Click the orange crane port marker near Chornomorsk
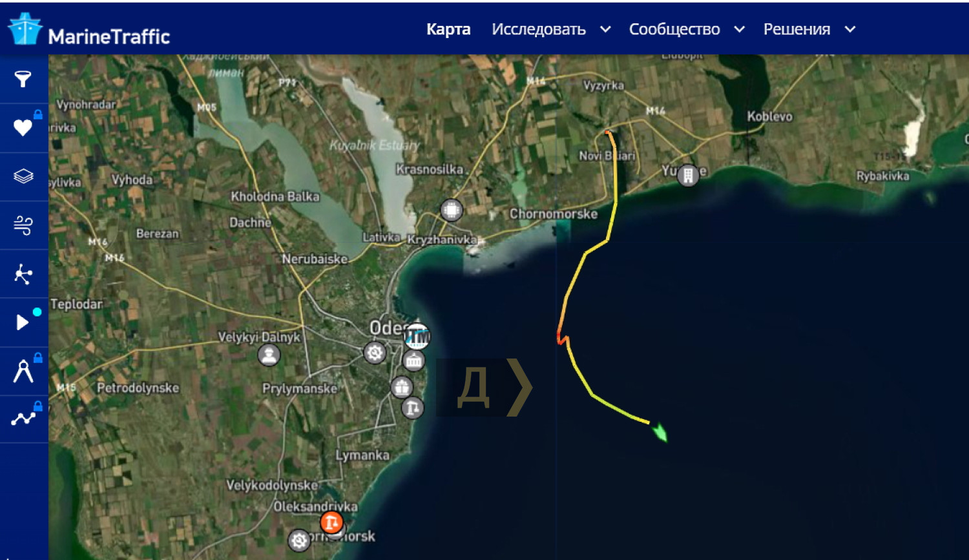 331,522
